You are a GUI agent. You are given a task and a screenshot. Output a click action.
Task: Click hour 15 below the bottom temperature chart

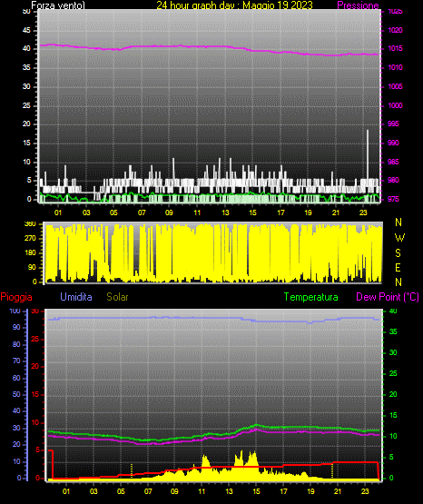pos(256,491)
